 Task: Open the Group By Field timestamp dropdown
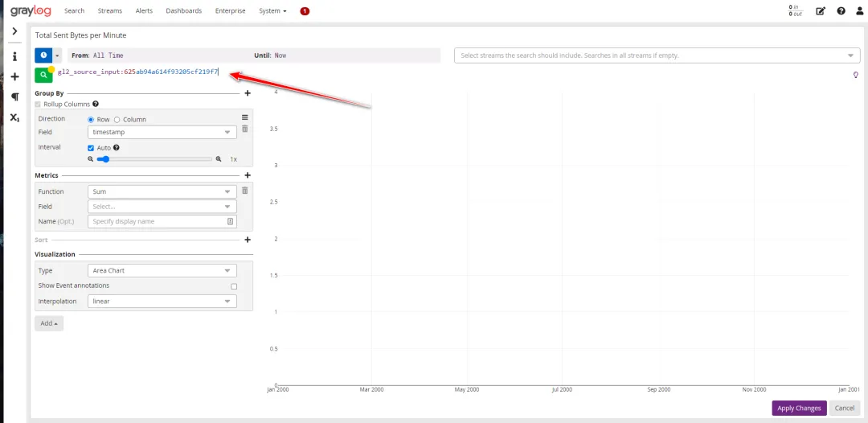click(162, 133)
